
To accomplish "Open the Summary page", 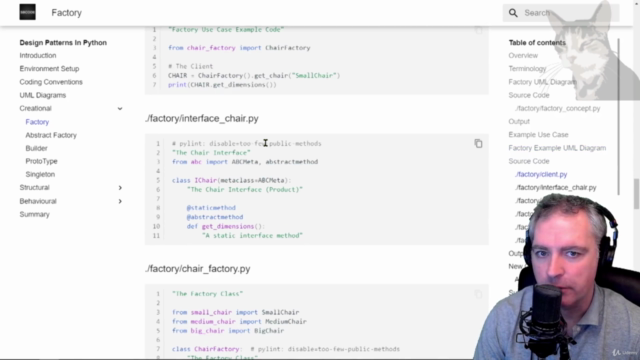I will 34,214.
